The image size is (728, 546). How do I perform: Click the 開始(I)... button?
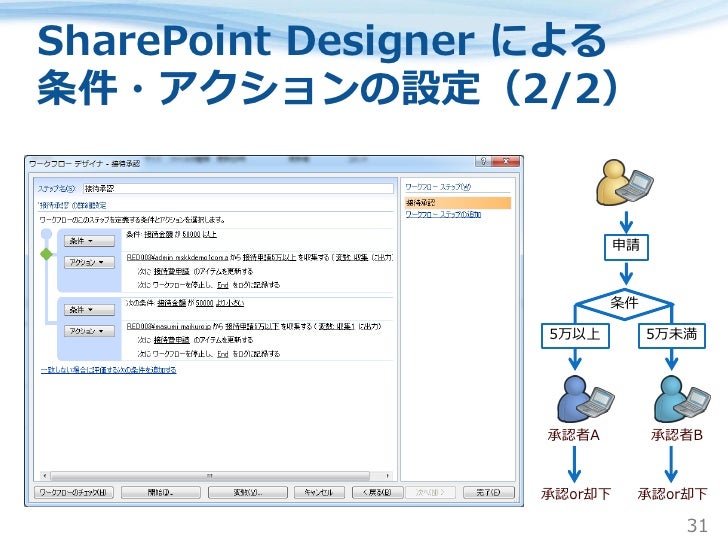(x=161, y=492)
